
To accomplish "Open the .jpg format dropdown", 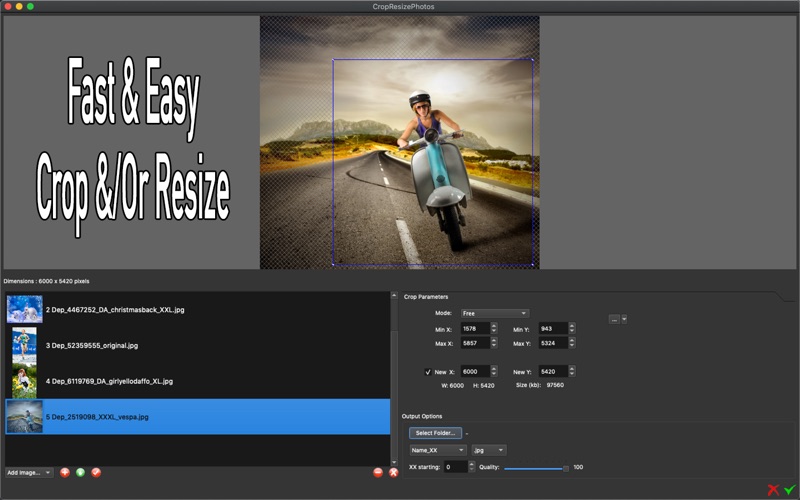I will 488,450.
